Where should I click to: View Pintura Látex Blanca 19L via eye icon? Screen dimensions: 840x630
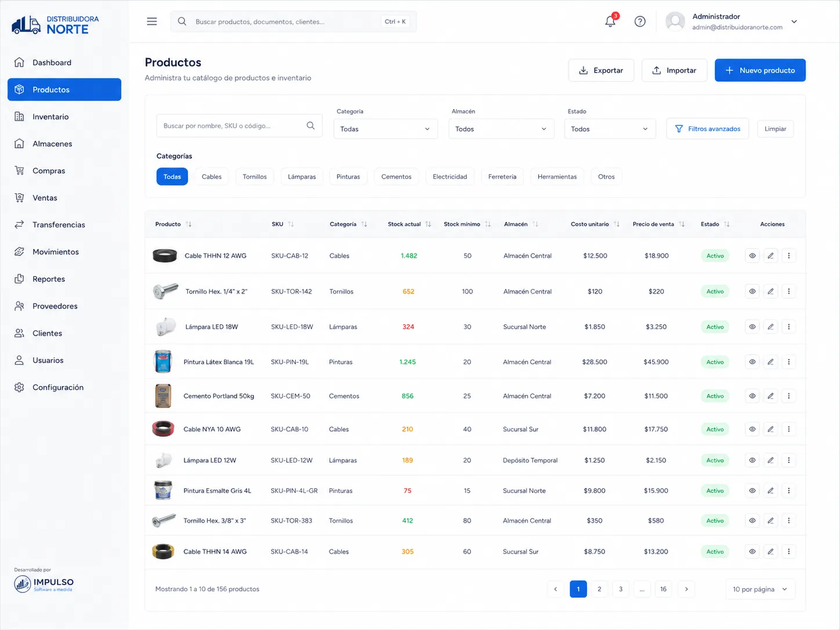[x=752, y=362]
